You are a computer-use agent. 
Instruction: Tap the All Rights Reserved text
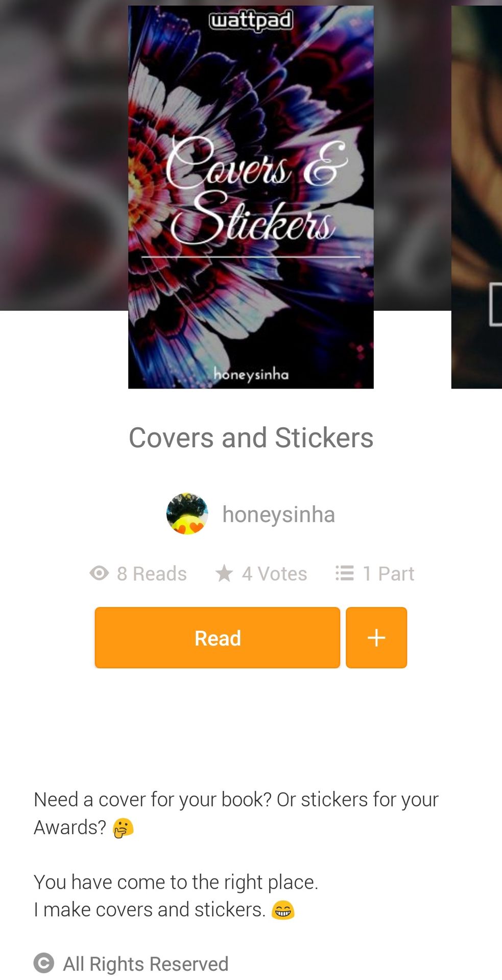(x=146, y=964)
